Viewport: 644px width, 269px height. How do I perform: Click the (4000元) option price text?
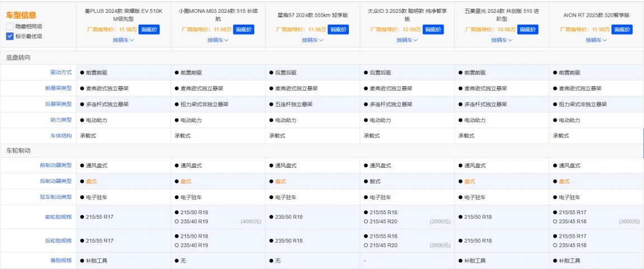tap(251, 221)
